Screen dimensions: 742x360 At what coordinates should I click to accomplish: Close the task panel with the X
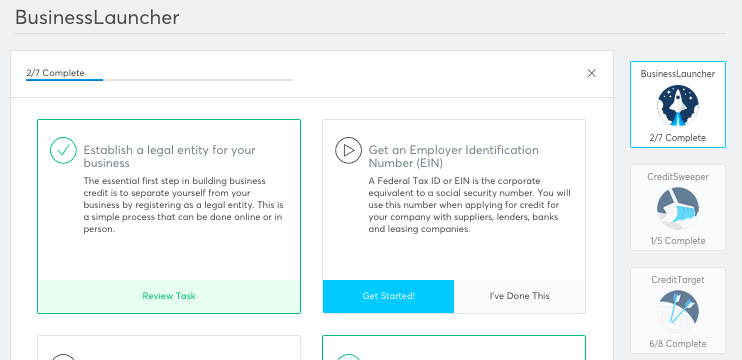[x=592, y=73]
